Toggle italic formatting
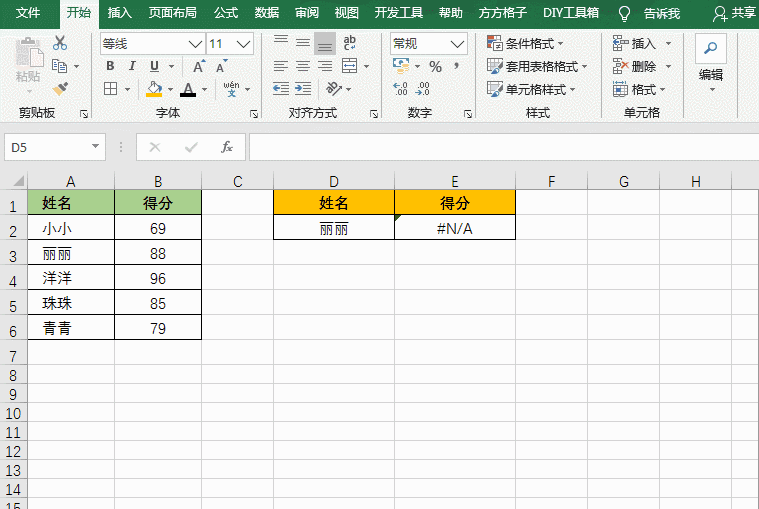The image size is (759, 509). pyautogui.click(x=132, y=66)
